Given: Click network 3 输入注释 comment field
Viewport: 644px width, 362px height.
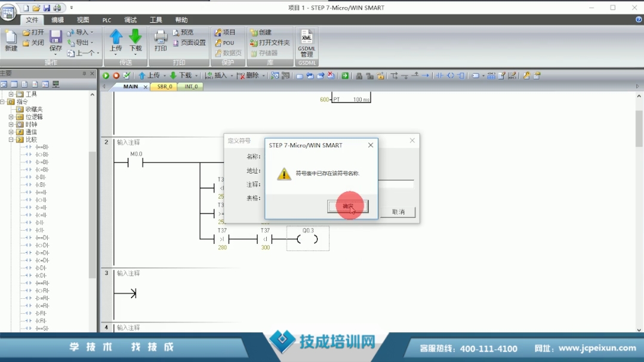Looking at the screenshot, I should pos(128,273).
